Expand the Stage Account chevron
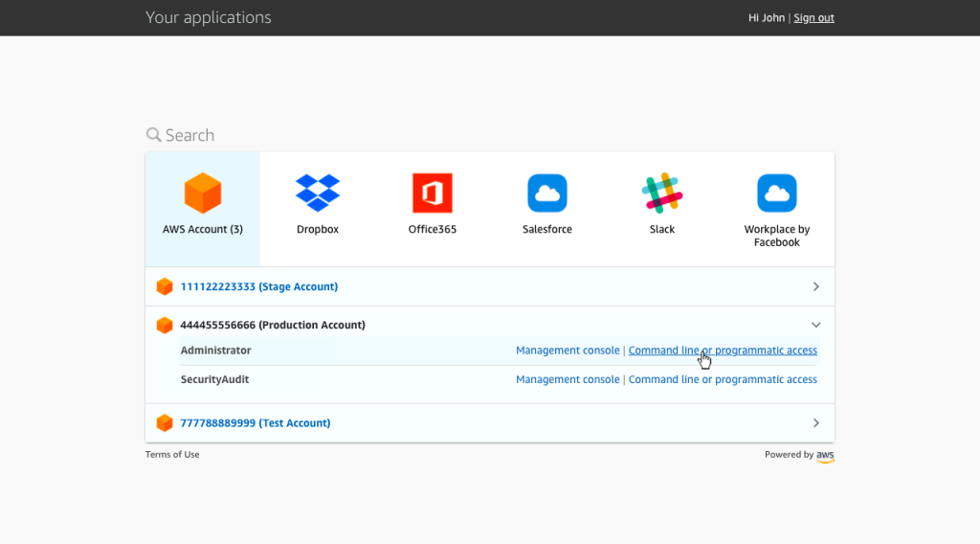The width and height of the screenshot is (980, 544). pos(815,286)
